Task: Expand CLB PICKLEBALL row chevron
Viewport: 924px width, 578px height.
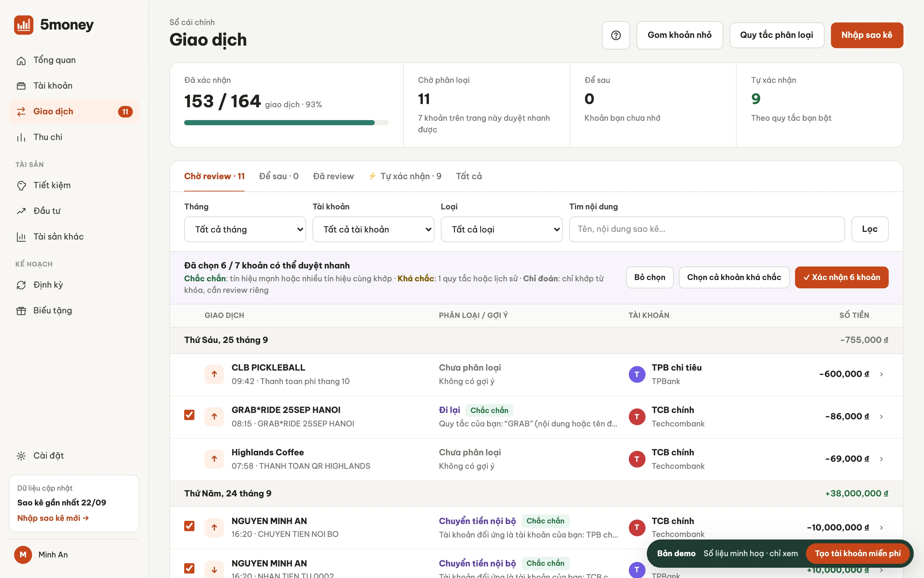Action: point(881,374)
